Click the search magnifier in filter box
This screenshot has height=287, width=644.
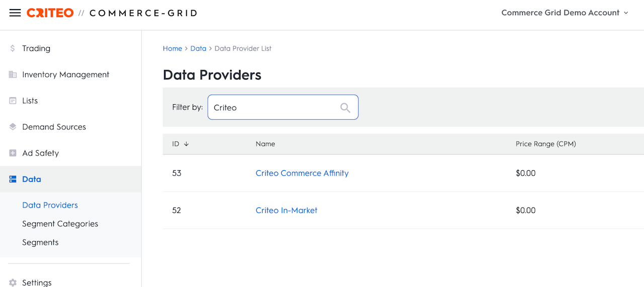[345, 108]
